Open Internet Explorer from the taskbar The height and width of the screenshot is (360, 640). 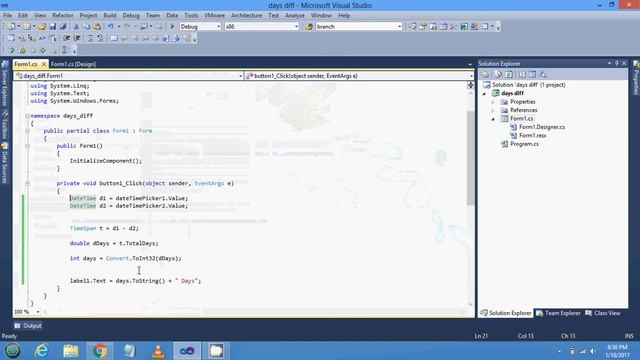click(x=41, y=351)
